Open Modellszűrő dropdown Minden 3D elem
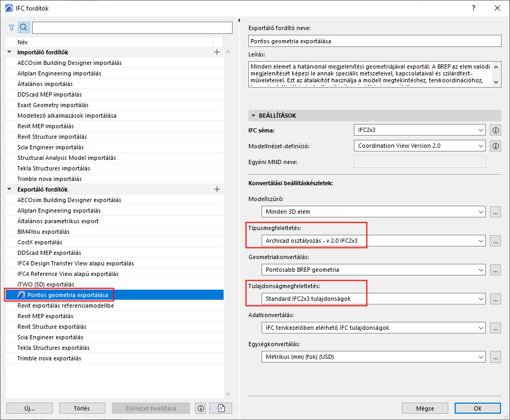The height and width of the screenshot is (420, 510). tap(373, 212)
